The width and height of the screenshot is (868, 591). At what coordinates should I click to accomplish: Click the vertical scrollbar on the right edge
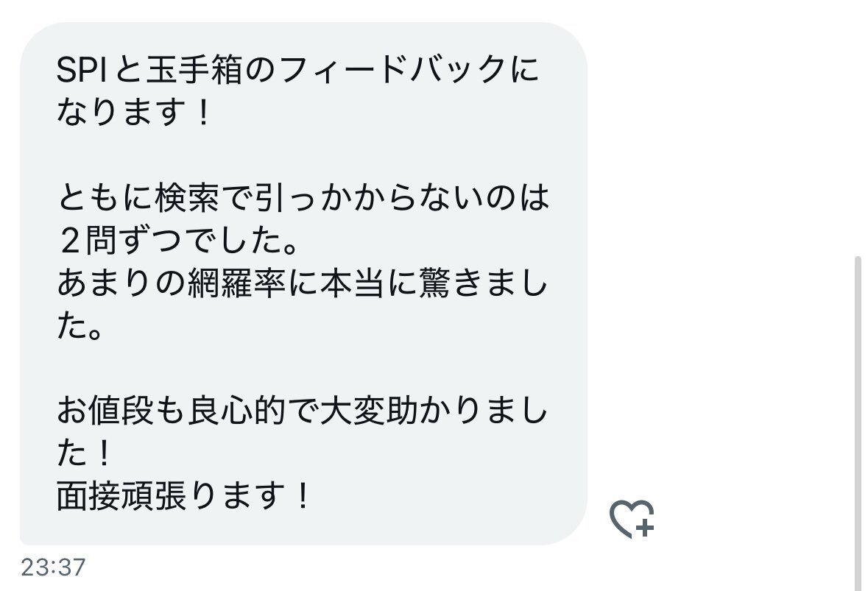pos(858,422)
